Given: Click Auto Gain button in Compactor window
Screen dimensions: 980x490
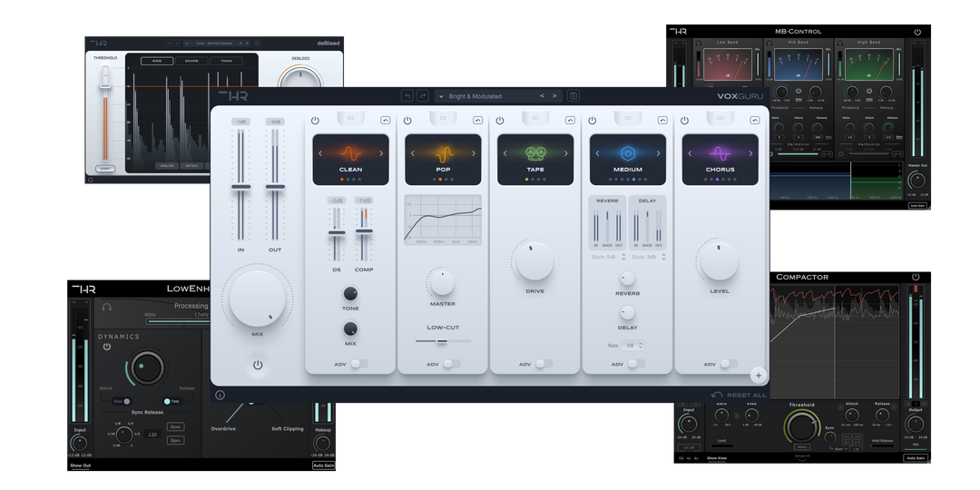Looking at the screenshot, I should 915,458.
